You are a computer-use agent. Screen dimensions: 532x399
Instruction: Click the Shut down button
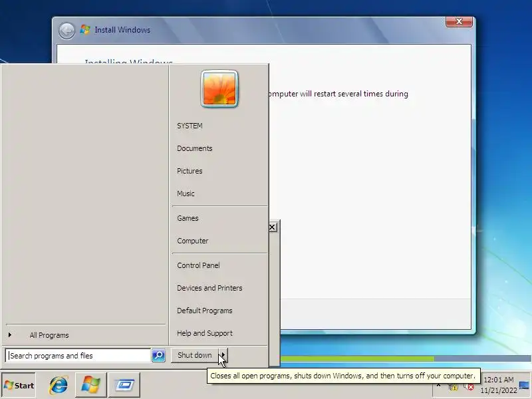tap(195, 355)
